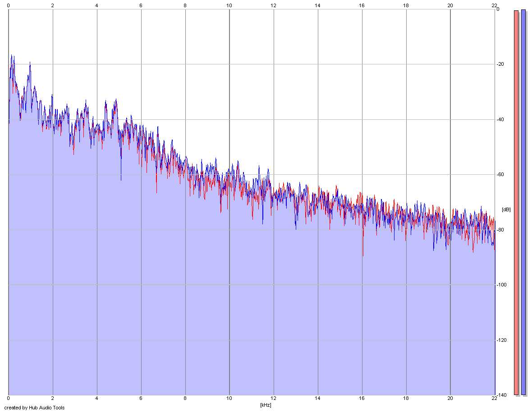Click the 16 kHz label on top axis
Image resolution: width=532 pixels, height=413 pixels.
point(362,5)
